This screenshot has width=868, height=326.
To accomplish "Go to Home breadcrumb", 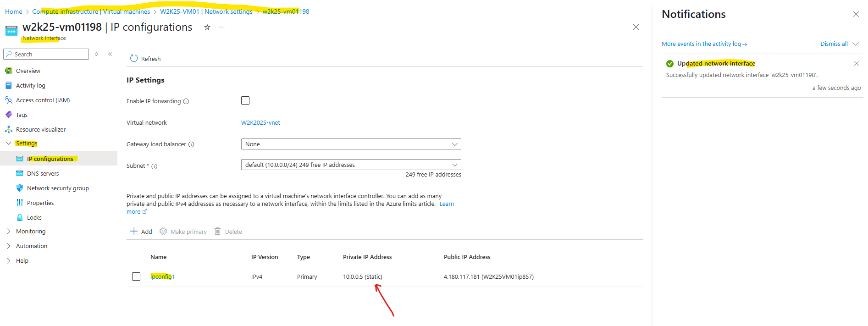I will (14, 11).
